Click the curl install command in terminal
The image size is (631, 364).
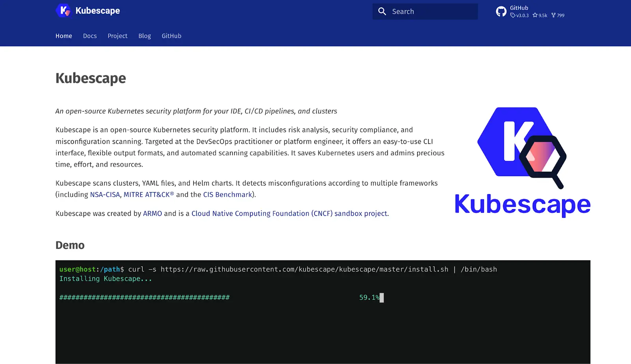pyautogui.click(x=312, y=269)
